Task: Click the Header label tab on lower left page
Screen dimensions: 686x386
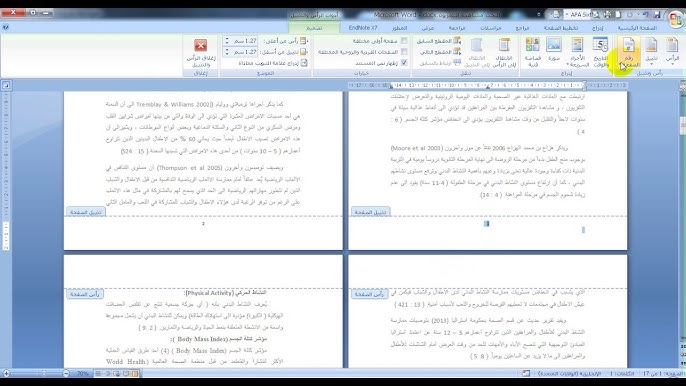Action: [x=85, y=294]
